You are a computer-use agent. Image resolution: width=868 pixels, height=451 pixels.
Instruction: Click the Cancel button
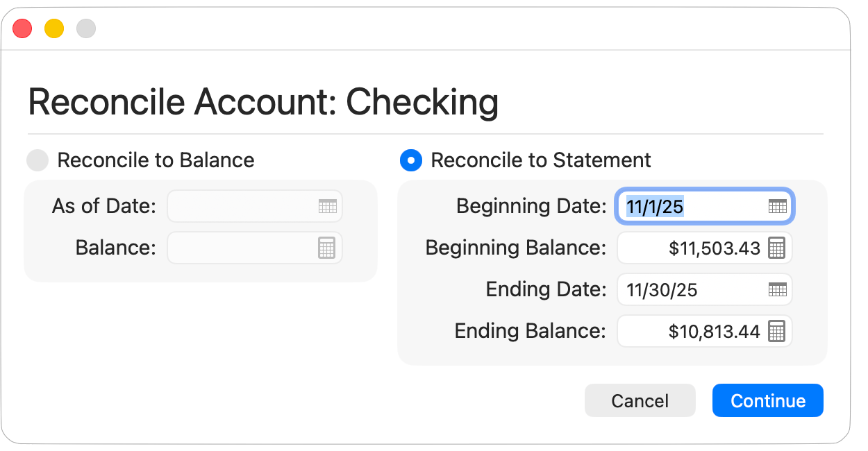pyautogui.click(x=640, y=400)
